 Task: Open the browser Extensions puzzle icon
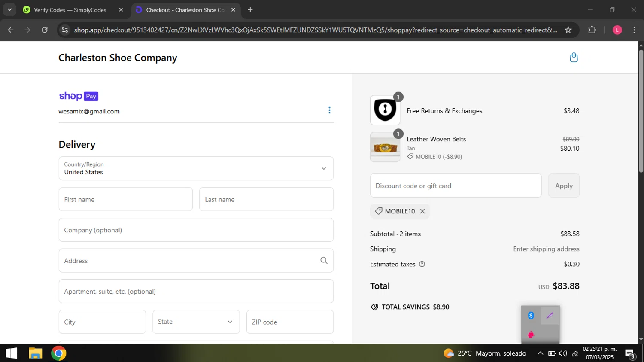pos(592,30)
